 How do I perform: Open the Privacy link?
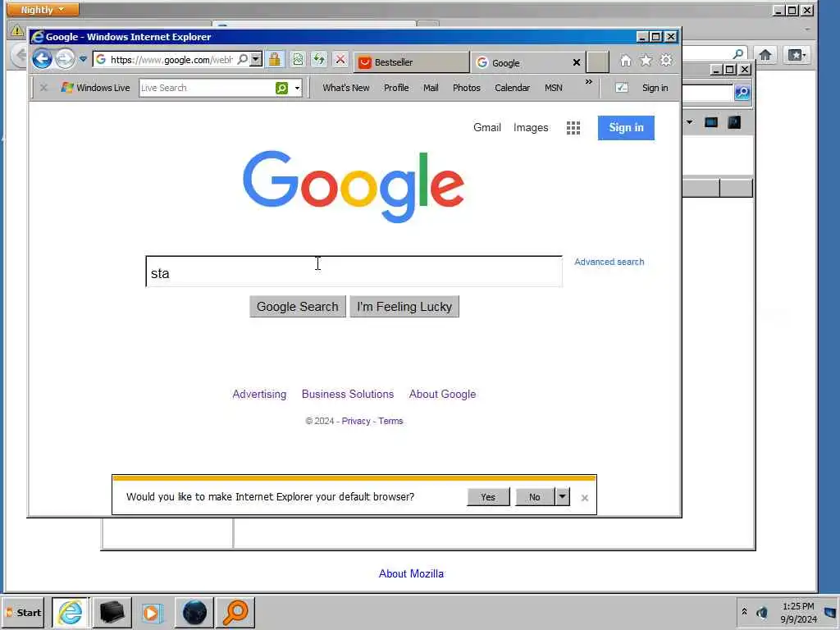click(356, 421)
